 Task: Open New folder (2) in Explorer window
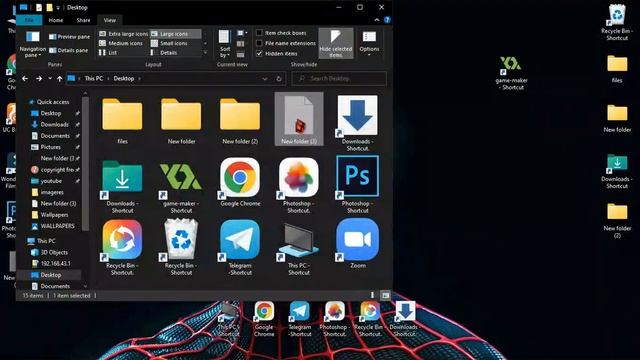[x=240, y=120]
